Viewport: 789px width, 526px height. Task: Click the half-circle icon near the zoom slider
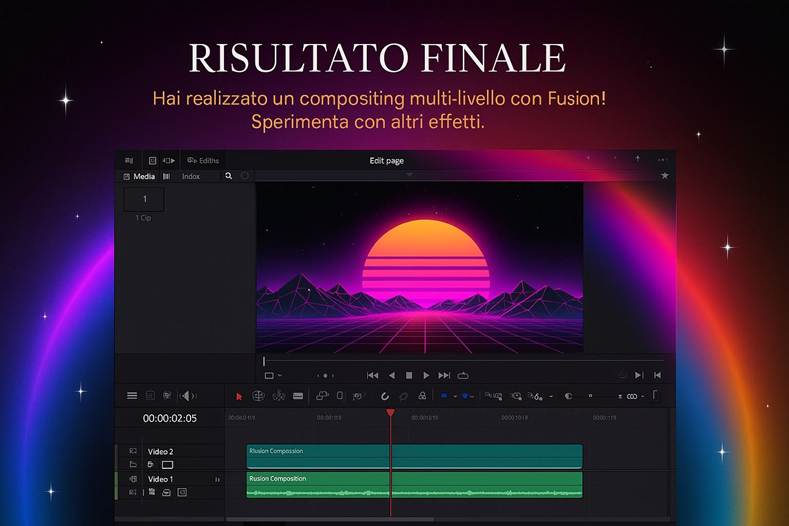pyautogui.click(x=568, y=396)
